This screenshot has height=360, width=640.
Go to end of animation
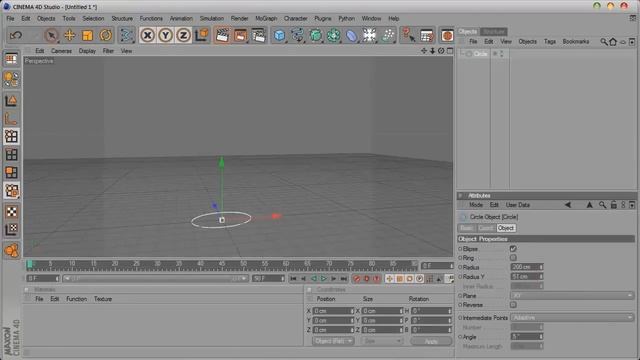click(344, 278)
